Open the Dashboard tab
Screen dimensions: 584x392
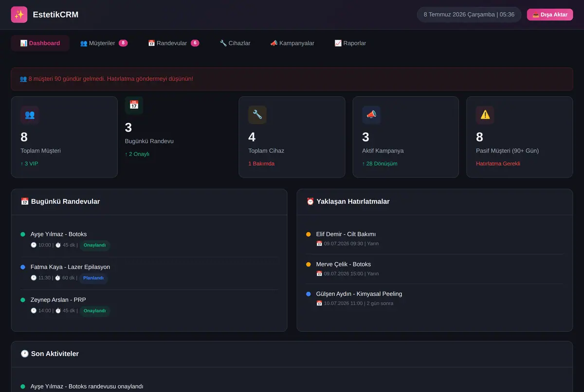[x=40, y=43]
